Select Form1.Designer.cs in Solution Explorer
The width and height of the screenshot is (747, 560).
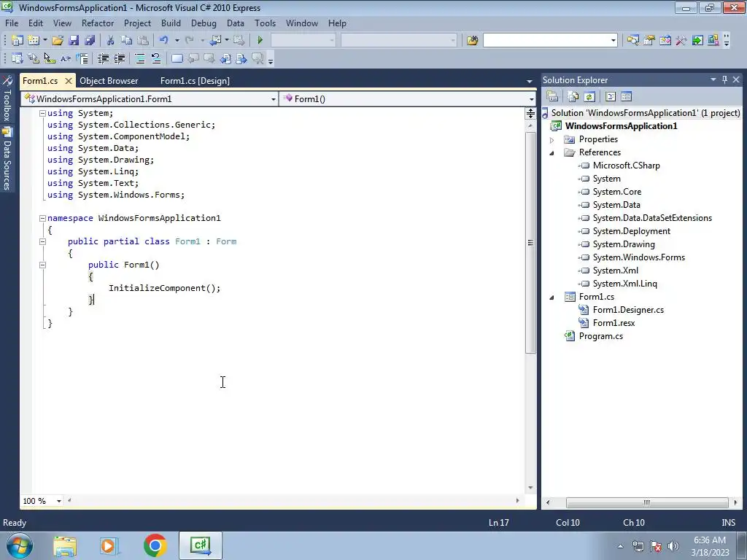(628, 310)
